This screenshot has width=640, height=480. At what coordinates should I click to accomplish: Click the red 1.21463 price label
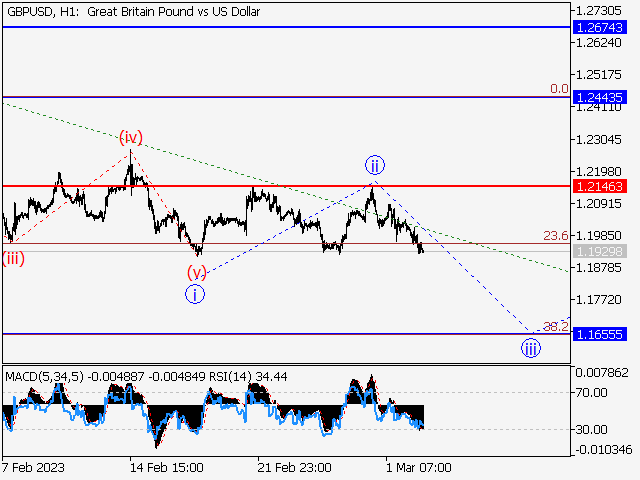(x=600, y=187)
